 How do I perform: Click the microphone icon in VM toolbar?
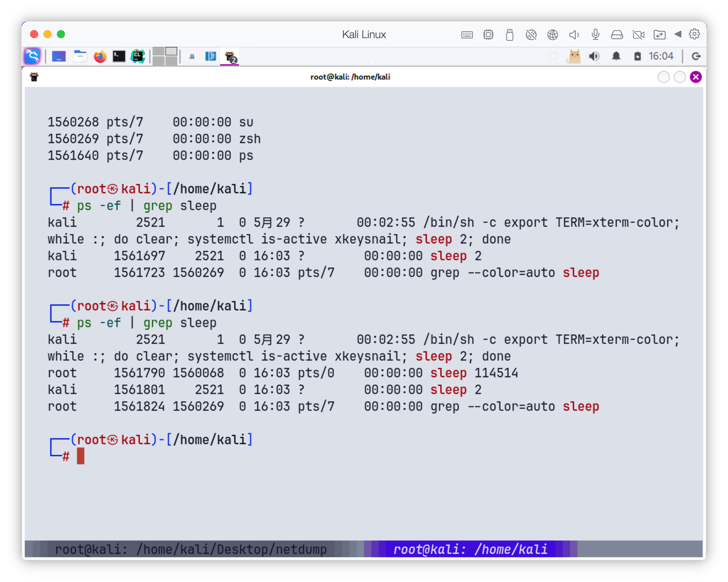tap(596, 34)
